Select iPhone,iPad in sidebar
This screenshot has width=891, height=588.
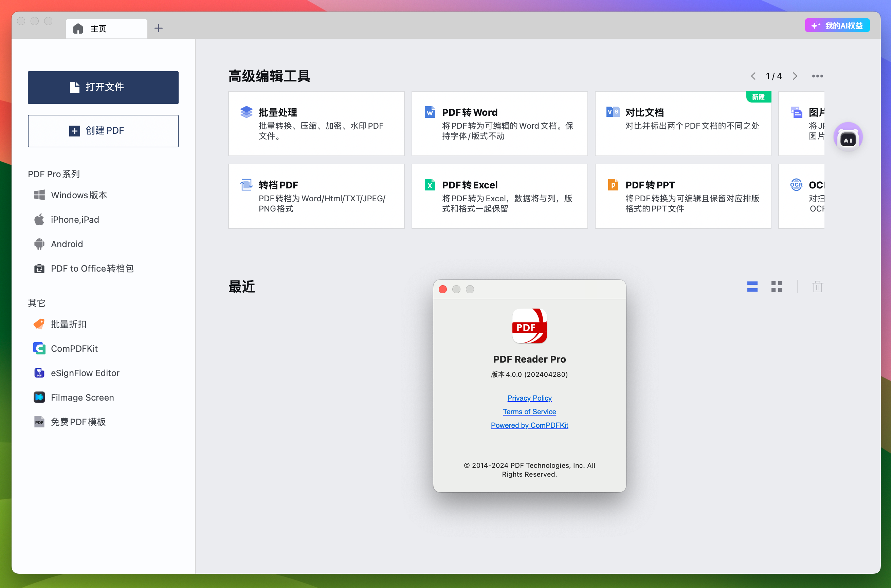(66, 219)
